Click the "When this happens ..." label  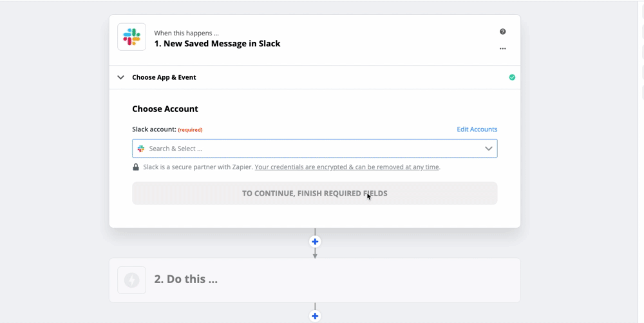[x=186, y=33]
